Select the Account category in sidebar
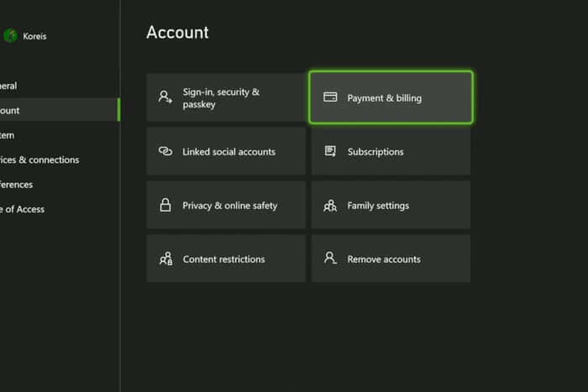The width and height of the screenshot is (588, 392). tap(12, 110)
